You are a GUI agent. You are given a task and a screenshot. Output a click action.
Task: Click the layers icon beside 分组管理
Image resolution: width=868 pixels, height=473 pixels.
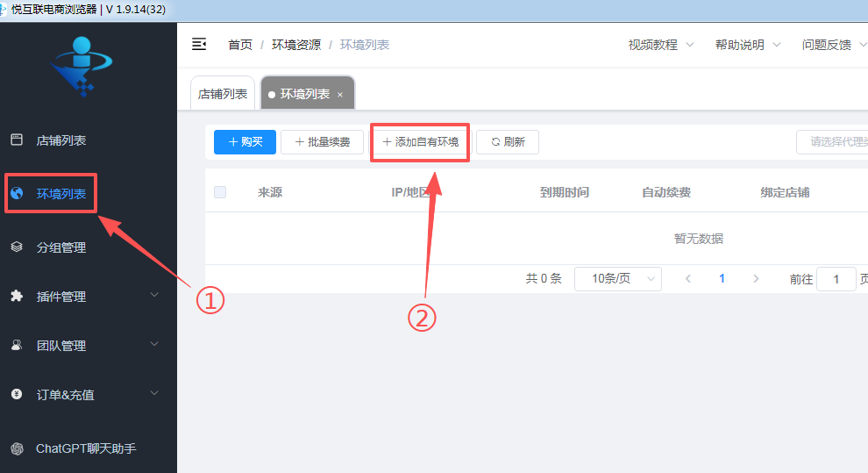pyautogui.click(x=17, y=247)
